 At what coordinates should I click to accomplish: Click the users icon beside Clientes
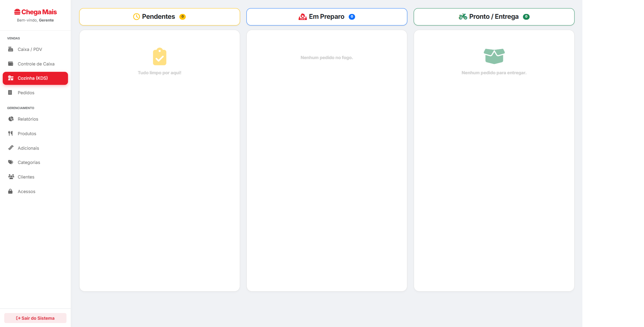tap(11, 177)
